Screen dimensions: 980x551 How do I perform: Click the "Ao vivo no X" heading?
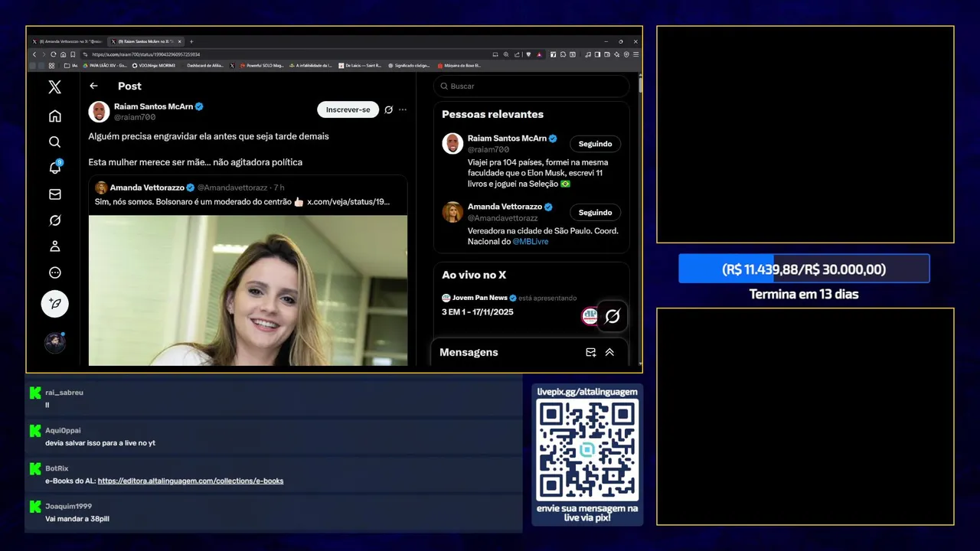pos(474,275)
